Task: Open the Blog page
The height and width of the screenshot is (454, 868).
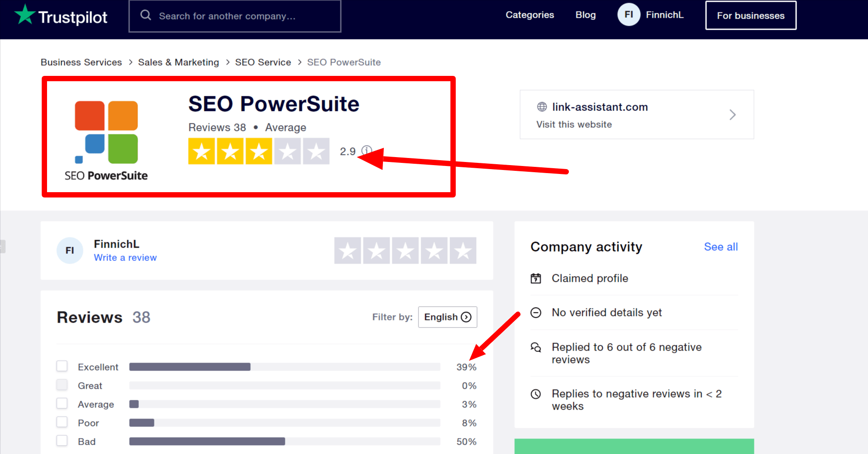Action: (x=585, y=15)
